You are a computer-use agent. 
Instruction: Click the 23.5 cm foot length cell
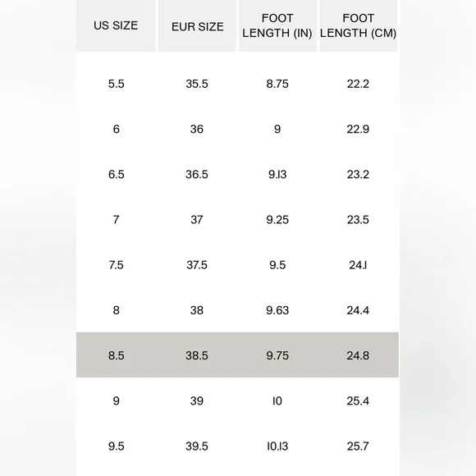point(358,219)
